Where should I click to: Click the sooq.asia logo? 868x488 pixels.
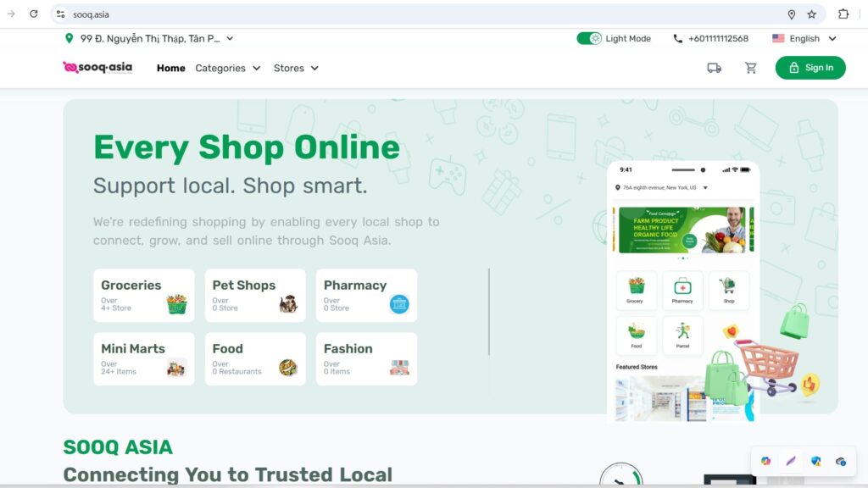[97, 68]
